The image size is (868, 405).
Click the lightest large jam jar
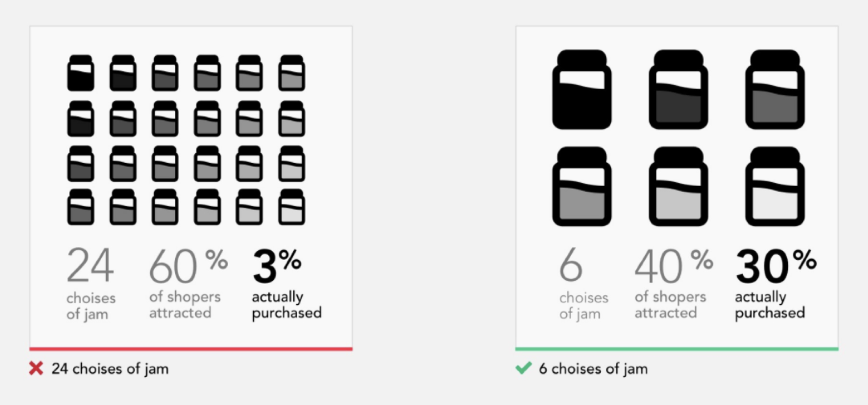(x=775, y=186)
